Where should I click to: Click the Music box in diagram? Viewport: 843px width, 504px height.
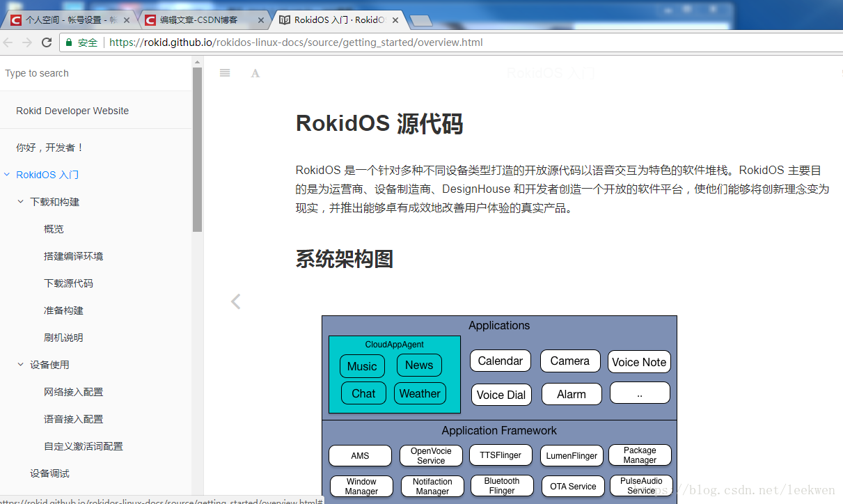point(362,366)
